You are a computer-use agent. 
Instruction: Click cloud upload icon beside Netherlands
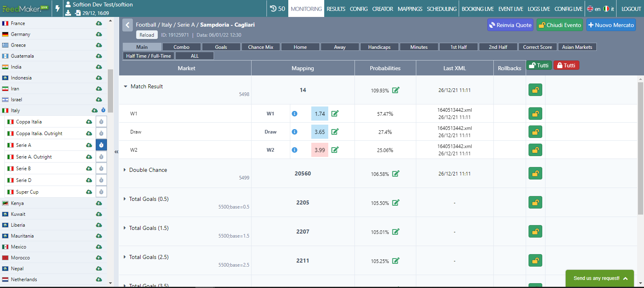tap(99, 280)
